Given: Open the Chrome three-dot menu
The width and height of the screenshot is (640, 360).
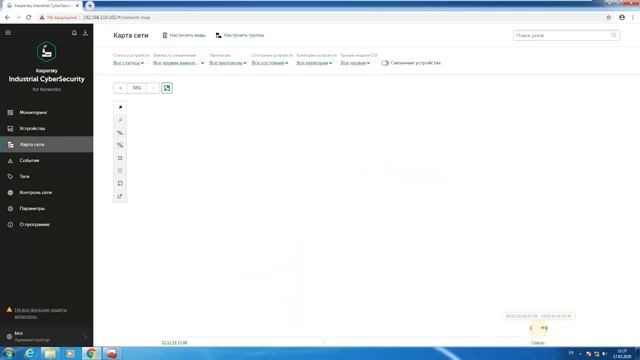Looking at the screenshot, I should click(633, 18).
